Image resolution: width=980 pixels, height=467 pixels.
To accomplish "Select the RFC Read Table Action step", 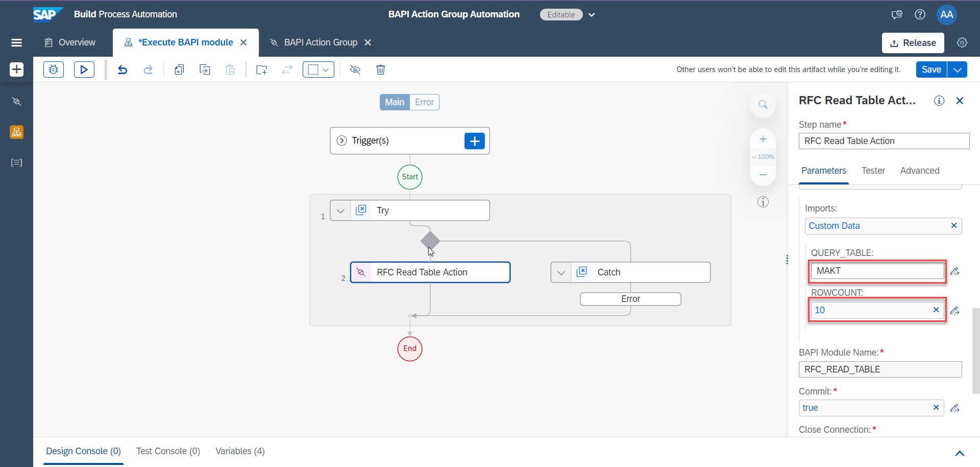I will pos(430,272).
